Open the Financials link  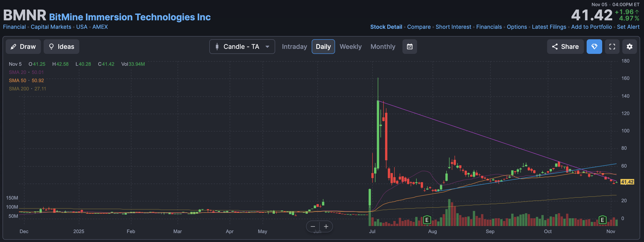[x=489, y=27]
